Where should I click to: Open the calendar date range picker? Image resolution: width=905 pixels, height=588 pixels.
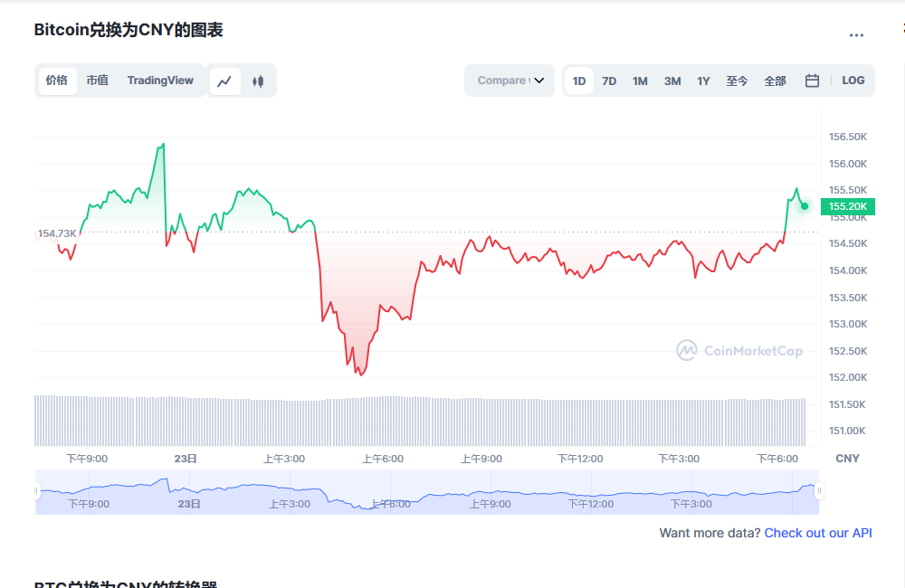click(812, 81)
